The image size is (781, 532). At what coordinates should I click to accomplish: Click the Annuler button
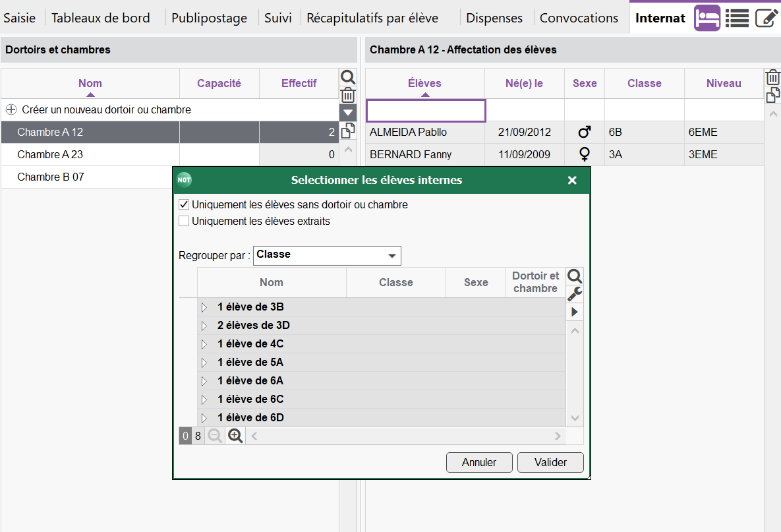coord(479,462)
